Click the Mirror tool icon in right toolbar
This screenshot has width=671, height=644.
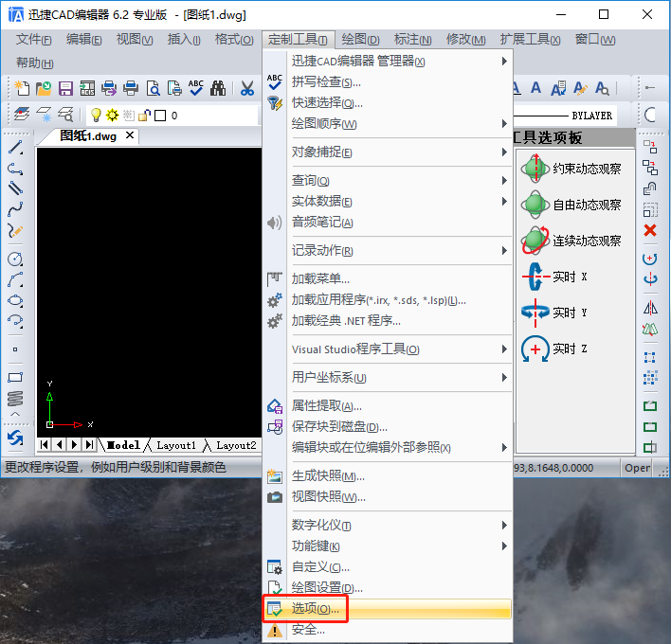[650, 308]
